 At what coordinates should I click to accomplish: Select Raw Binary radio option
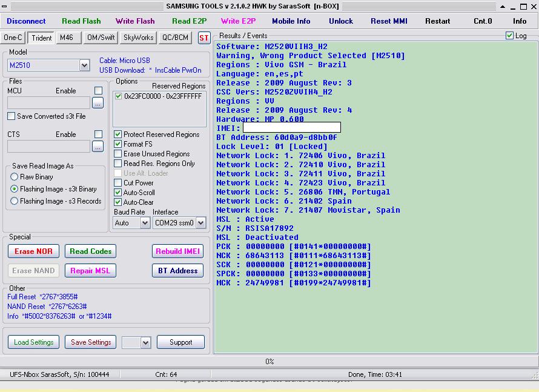tap(14, 177)
